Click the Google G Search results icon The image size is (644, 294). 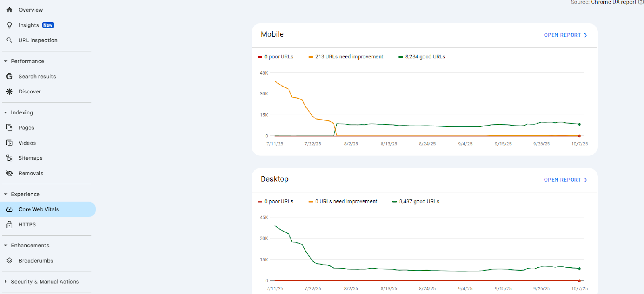[10, 77]
